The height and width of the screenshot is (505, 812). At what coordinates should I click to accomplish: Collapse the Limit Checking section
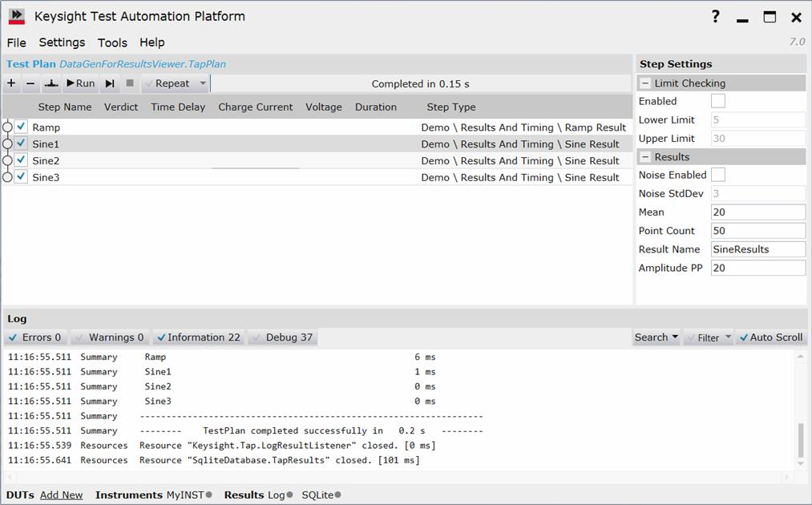click(645, 83)
